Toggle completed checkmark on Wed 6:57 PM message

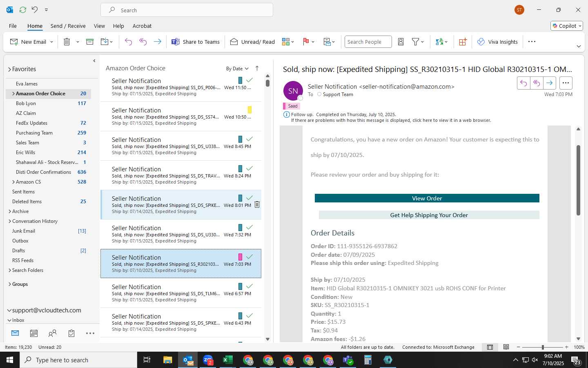pos(249,286)
